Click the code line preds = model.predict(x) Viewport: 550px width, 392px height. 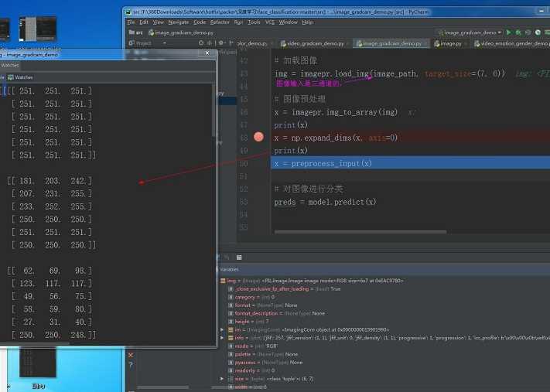pyautogui.click(x=325, y=202)
